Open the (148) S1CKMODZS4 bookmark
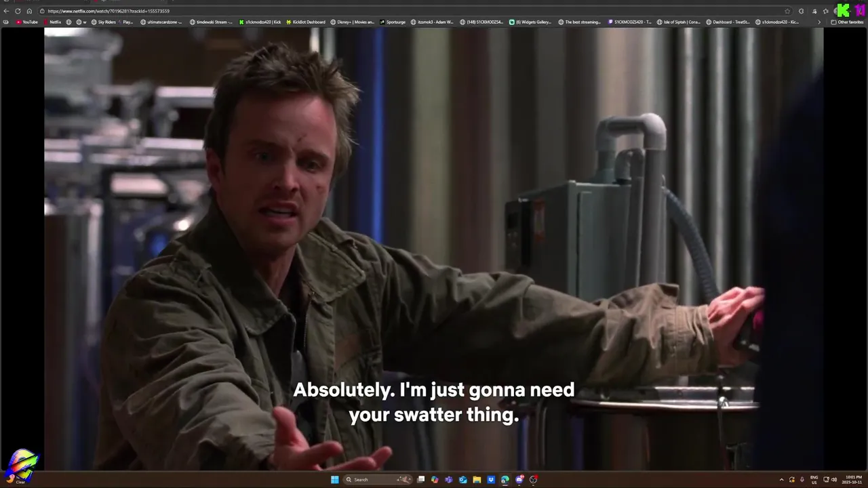The width and height of the screenshot is (868, 488). tap(481, 22)
